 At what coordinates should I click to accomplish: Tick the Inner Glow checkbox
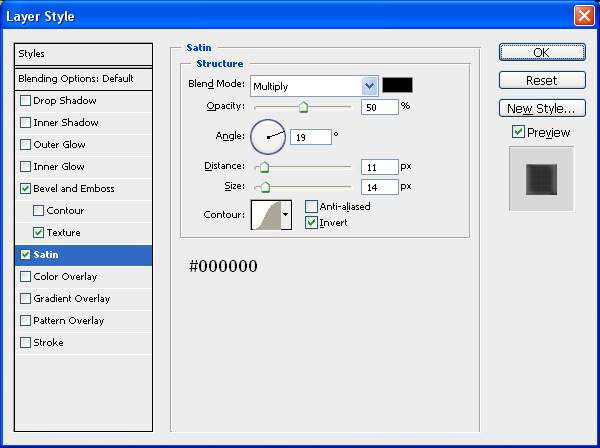pyautogui.click(x=25, y=166)
